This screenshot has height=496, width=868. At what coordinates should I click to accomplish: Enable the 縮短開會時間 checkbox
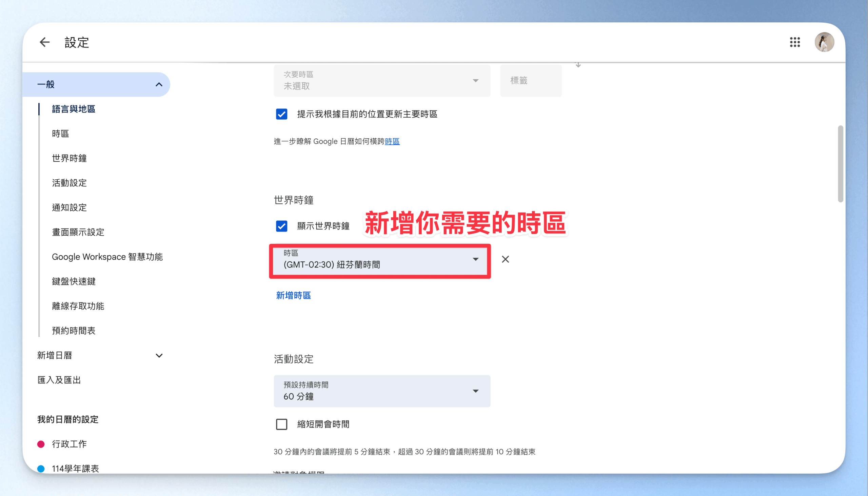pyautogui.click(x=281, y=424)
